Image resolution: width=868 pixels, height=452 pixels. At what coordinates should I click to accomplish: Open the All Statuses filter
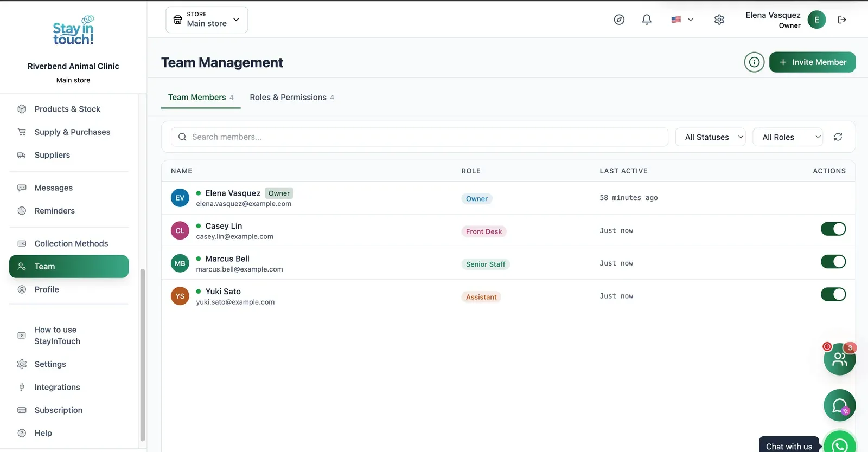711,137
